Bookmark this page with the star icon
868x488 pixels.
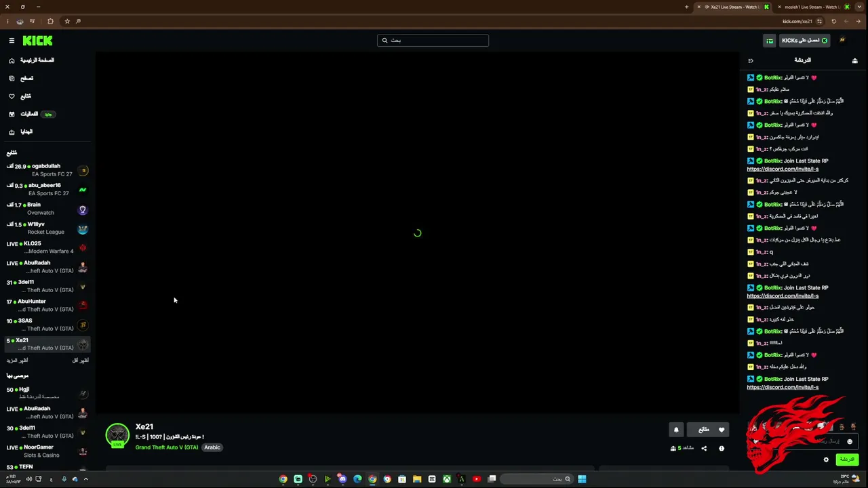(x=67, y=22)
